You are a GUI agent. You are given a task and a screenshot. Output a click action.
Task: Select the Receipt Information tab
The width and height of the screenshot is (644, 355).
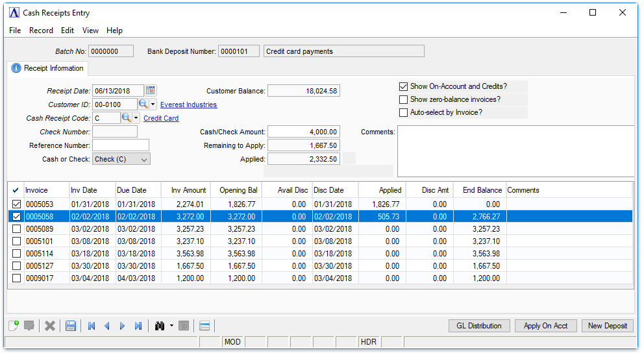(47, 68)
